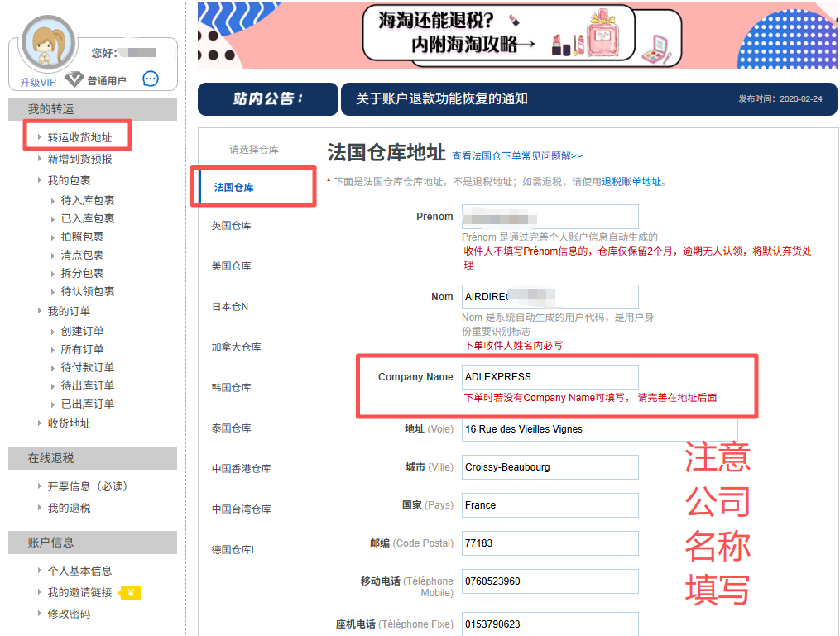Open the refund function announcement notice
The height and width of the screenshot is (636, 840).
[441, 99]
